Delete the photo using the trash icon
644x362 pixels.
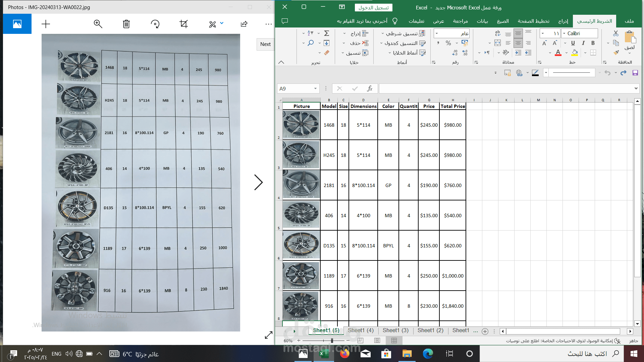(x=126, y=24)
